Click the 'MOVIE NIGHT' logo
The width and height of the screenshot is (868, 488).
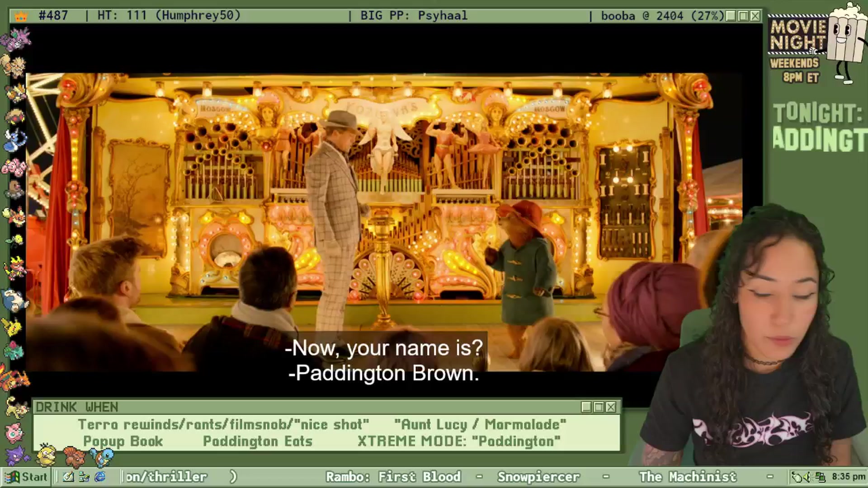click(x=798, y=35)
